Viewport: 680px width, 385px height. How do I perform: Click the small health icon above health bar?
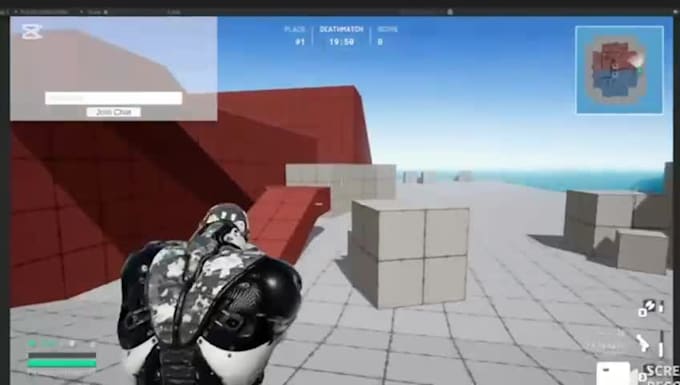[32, 344]
